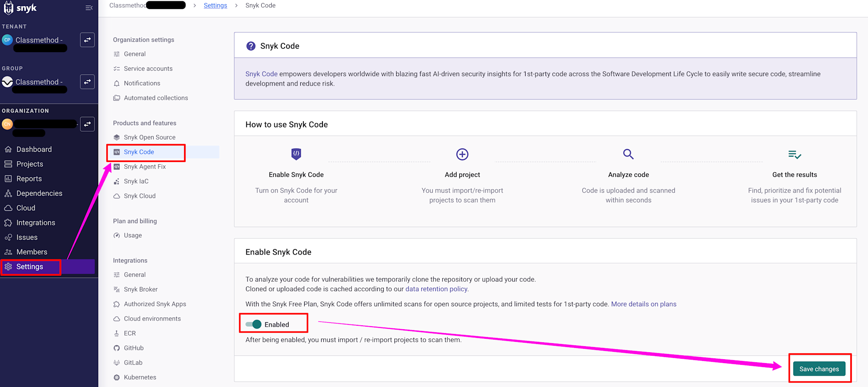Click the Add project plus icon

(462, 154)
